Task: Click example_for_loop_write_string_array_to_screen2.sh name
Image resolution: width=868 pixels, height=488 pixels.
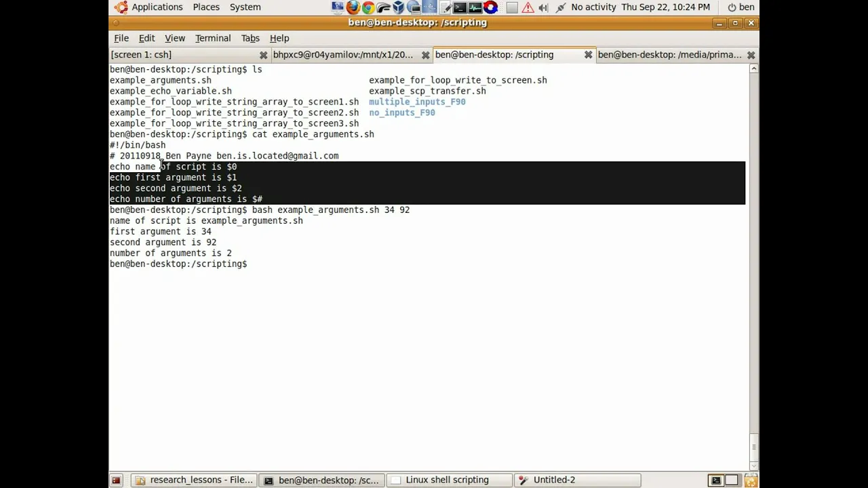Action: pyautogui.click(x=234, y=113)
